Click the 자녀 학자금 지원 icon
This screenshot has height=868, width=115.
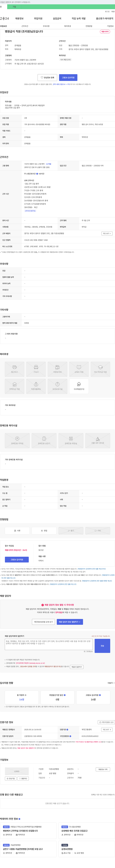[100, 369]
